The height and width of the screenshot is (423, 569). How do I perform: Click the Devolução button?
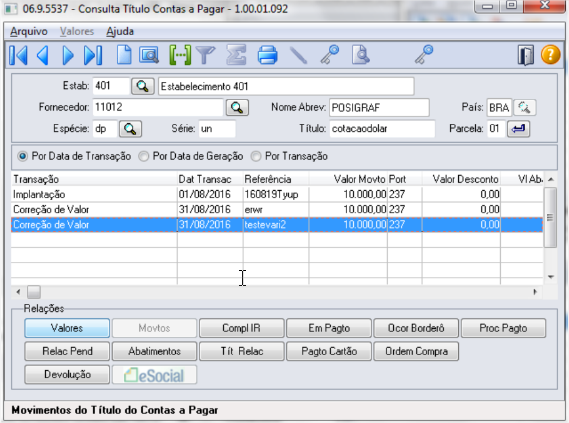click(x=67, y=375)
